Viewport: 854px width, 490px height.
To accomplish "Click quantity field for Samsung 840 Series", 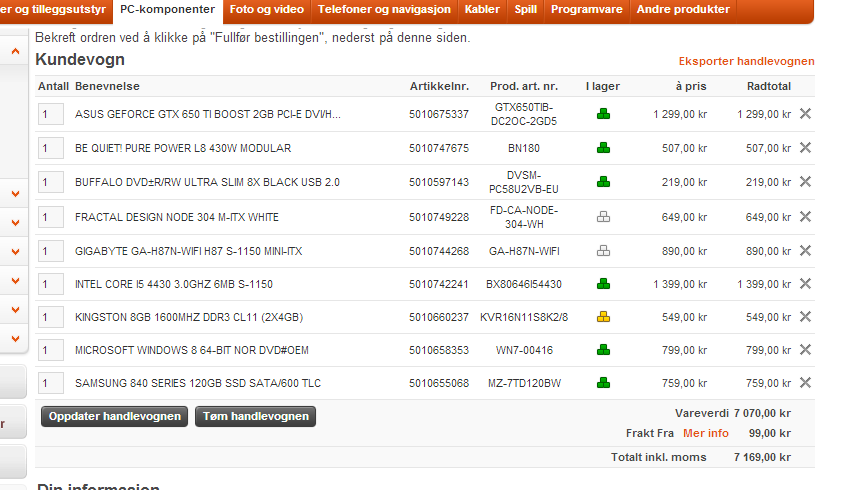I will tap(51, 383).
